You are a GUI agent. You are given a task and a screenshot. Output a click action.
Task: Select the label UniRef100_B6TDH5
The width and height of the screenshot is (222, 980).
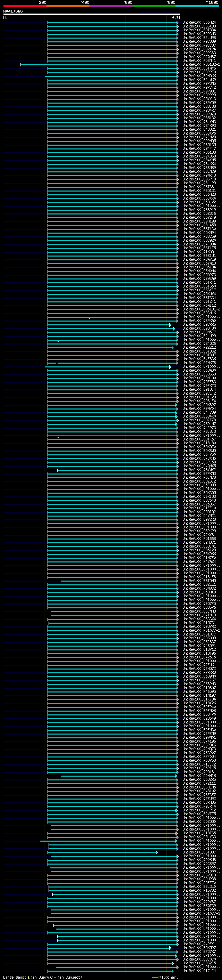point(199,581)
